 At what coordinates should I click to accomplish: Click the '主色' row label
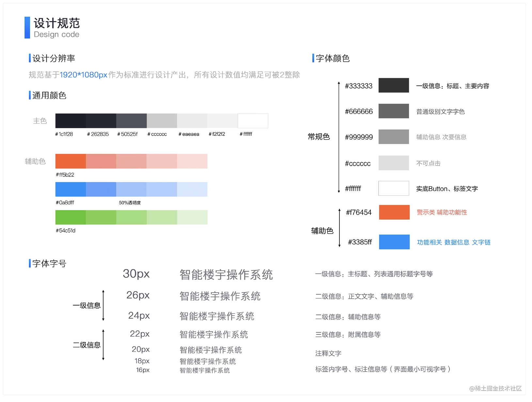point(40,121)
